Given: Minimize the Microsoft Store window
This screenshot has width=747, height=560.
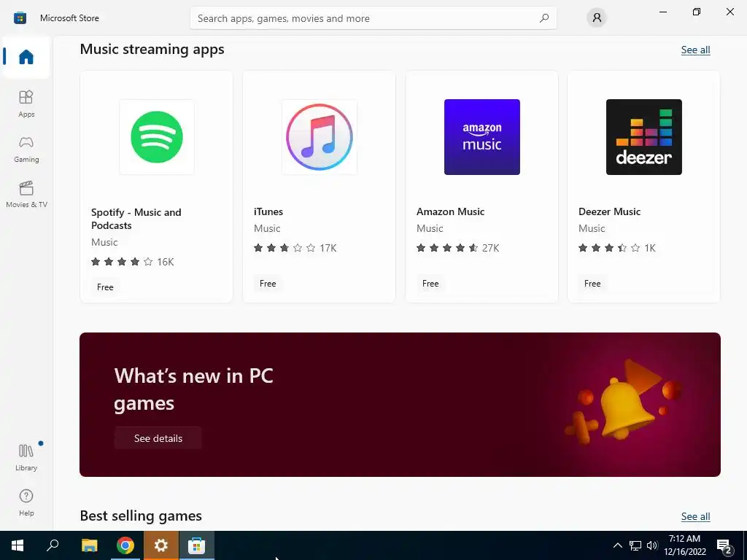Looking at the screenshot, I should 662,12.
